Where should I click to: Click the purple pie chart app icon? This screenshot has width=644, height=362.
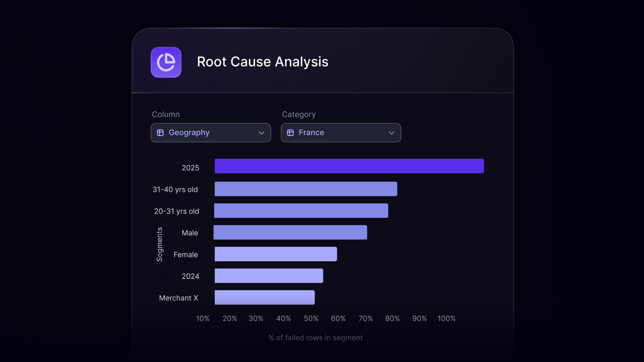[166, 62]
